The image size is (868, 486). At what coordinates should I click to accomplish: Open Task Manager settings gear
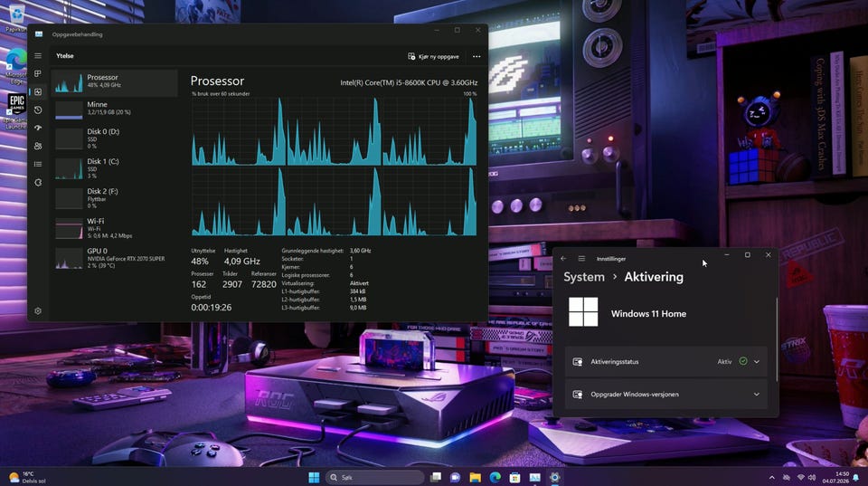38,311
